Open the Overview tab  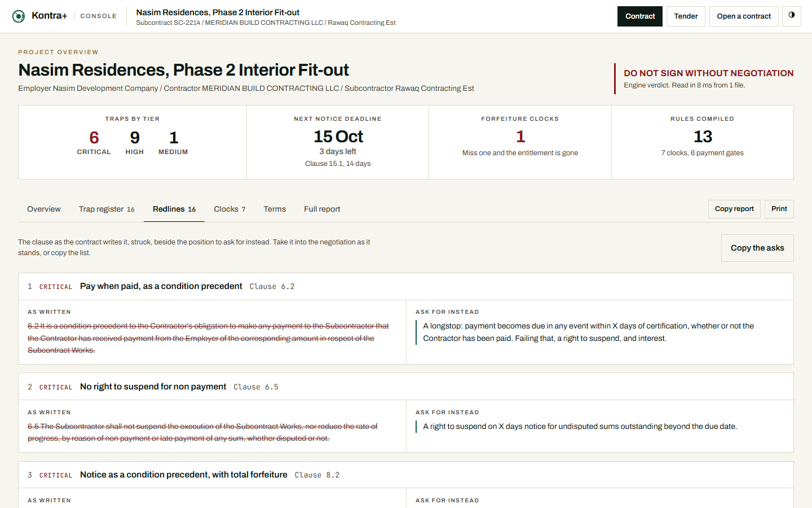pos(44,209)
